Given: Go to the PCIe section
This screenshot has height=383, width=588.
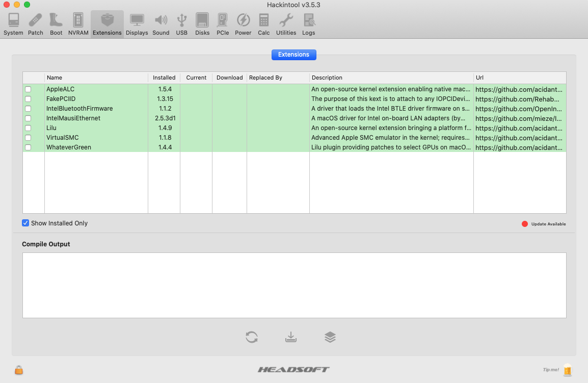Looking at the screenshot, I should [x=223, y=24].
